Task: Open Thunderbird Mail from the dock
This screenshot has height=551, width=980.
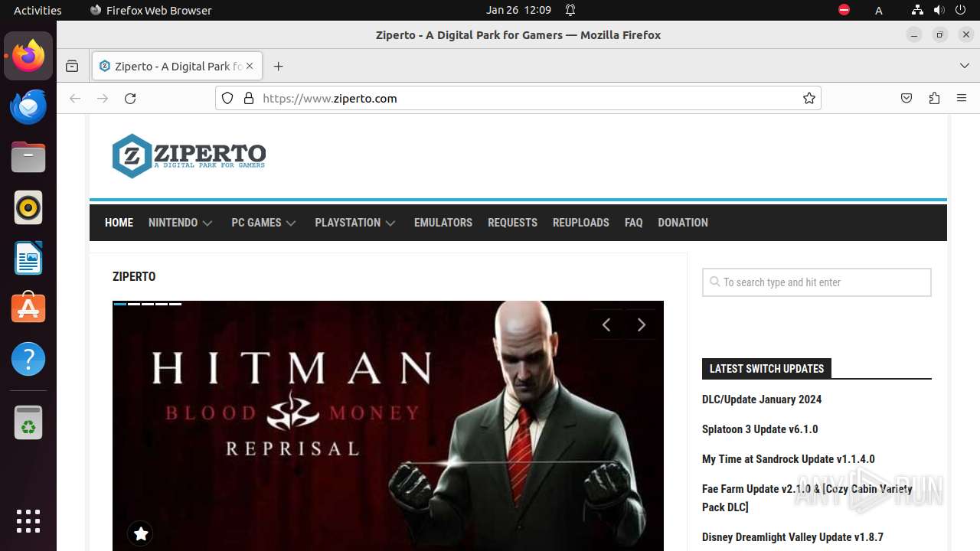Action: point(28,106)
